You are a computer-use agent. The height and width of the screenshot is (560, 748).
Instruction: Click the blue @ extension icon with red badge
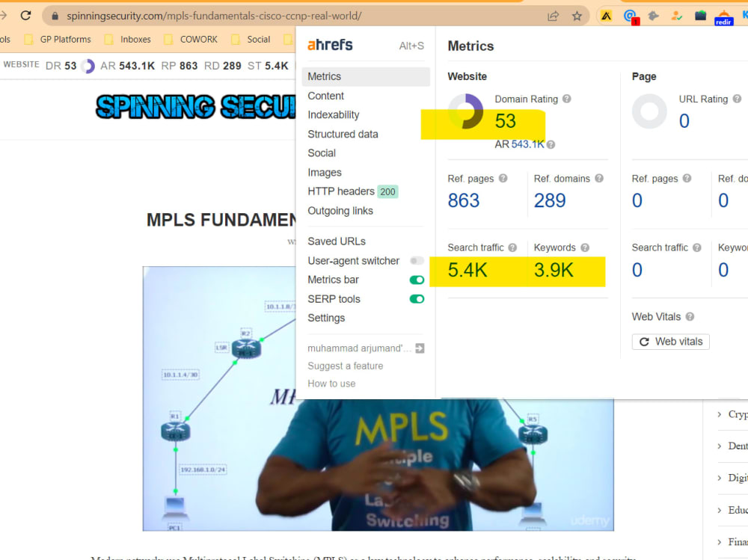630,16
